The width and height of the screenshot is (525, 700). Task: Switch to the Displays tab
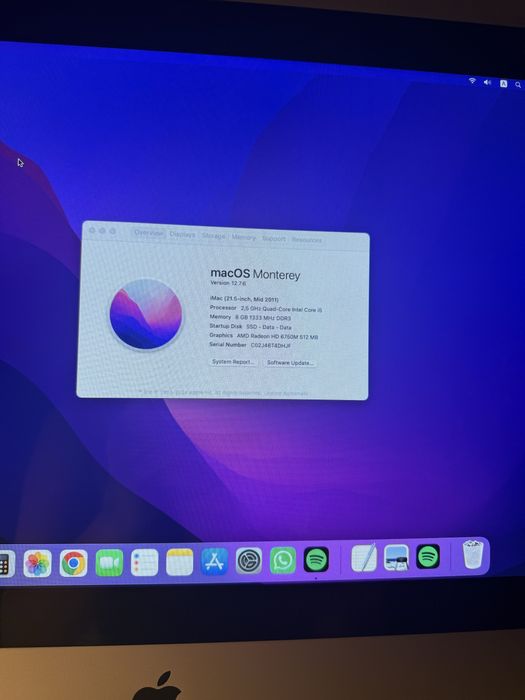coord(182,234)
